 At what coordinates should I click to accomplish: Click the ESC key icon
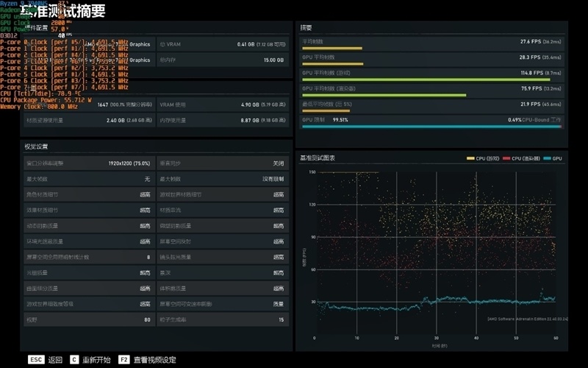(x=36, y=360)
